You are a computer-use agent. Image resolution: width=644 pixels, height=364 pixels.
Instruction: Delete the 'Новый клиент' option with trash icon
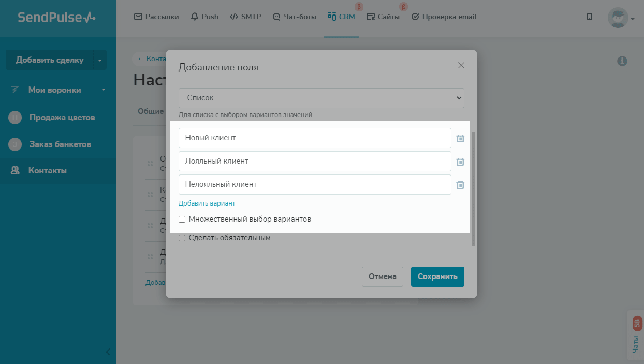460,138
